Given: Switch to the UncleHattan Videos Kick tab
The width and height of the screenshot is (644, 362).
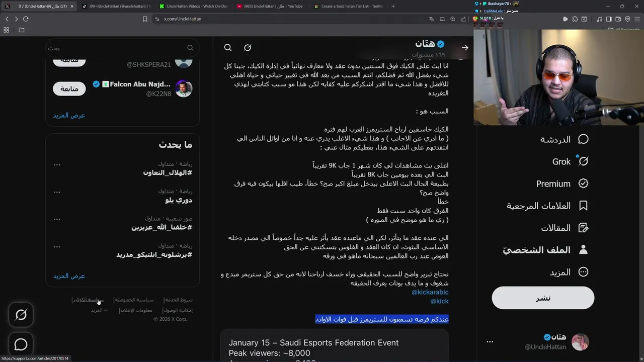Looking at the screenshot, I should 193,6.
